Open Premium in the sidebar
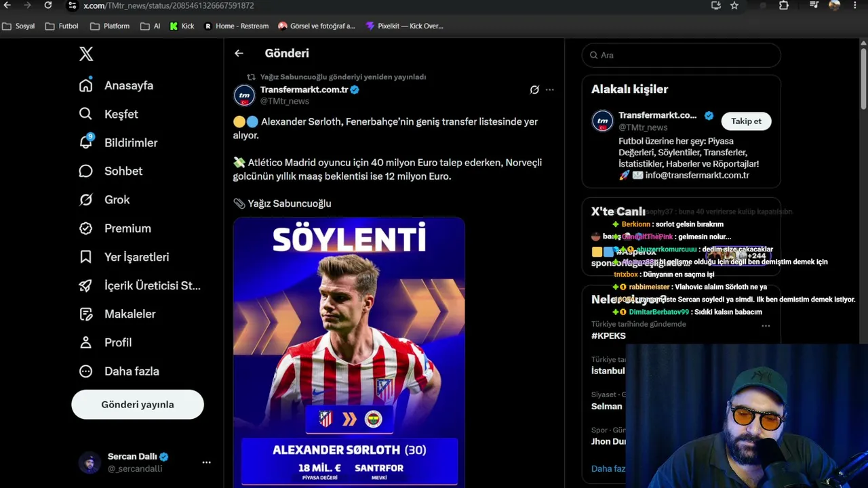868x488 pixels. [115, 228]
